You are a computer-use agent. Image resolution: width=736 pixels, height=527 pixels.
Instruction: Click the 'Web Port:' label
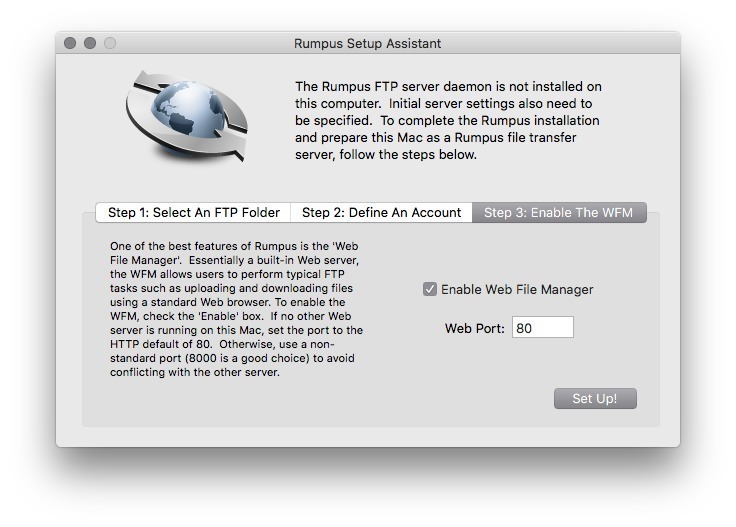pos(475,328)
